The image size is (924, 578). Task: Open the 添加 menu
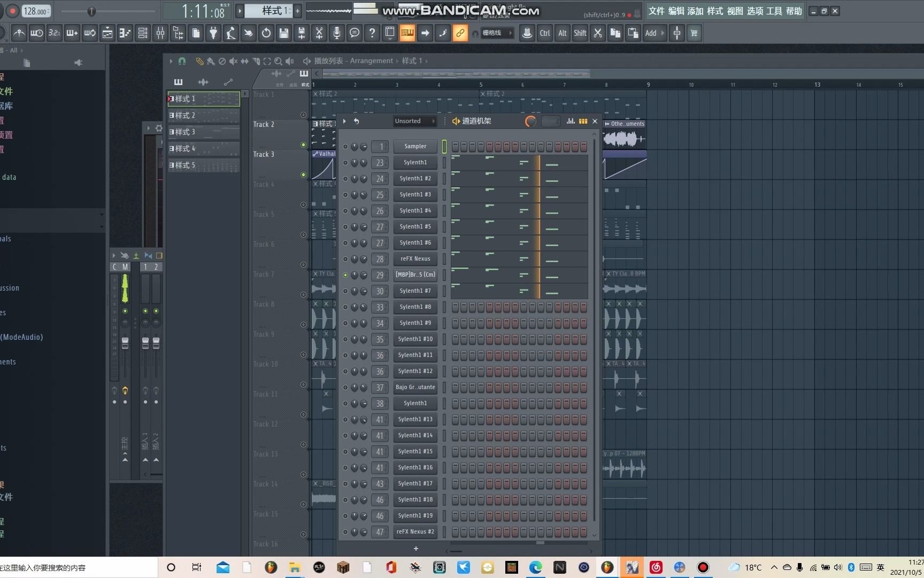coord(695,11)
